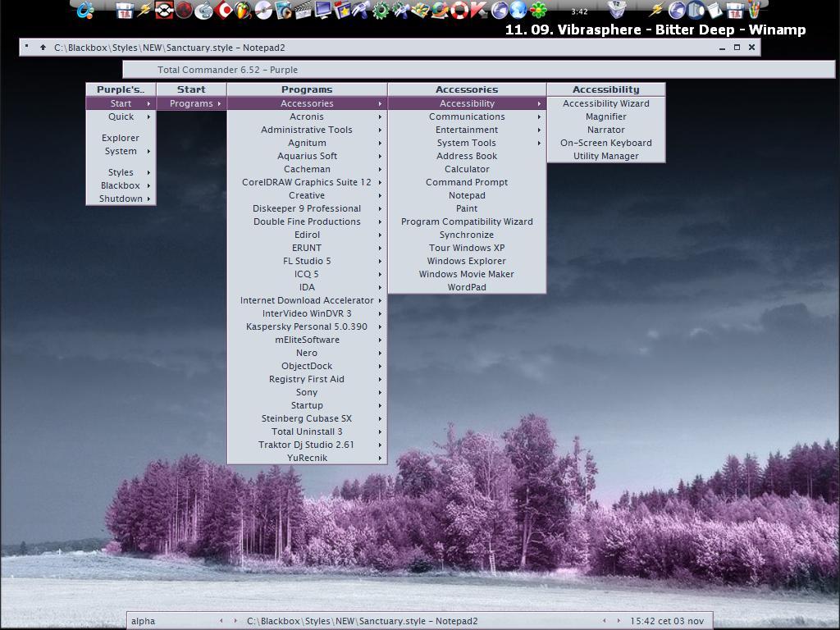This screenshot has height=630, width=840.
Task: Launch the ObjectDock water-drop icon
Action: pos(84,10)
